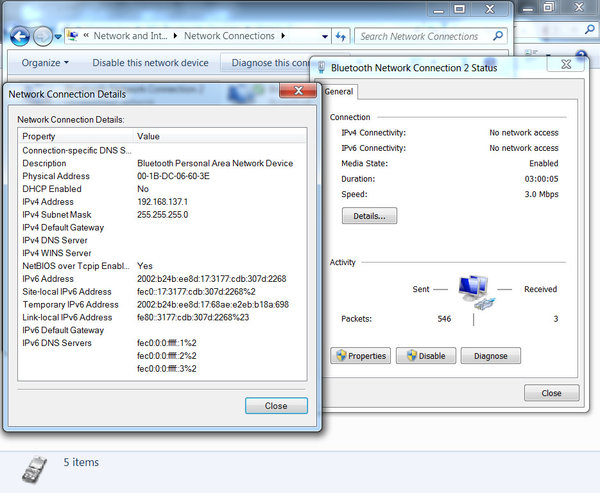The width and height of the screenshot is (600, 493).
Task: Restore down the background window
Action: [x=549, y=7]
